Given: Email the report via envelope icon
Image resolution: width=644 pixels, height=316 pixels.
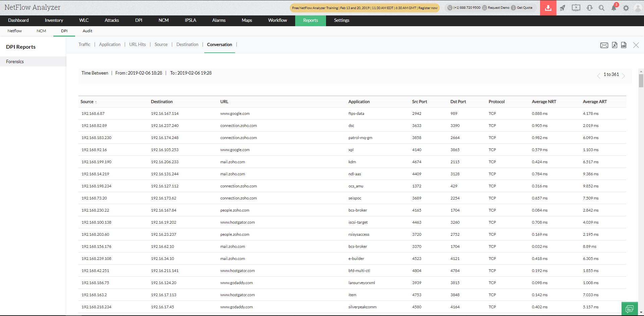Looking at the screenshot, I should (604, 45).
